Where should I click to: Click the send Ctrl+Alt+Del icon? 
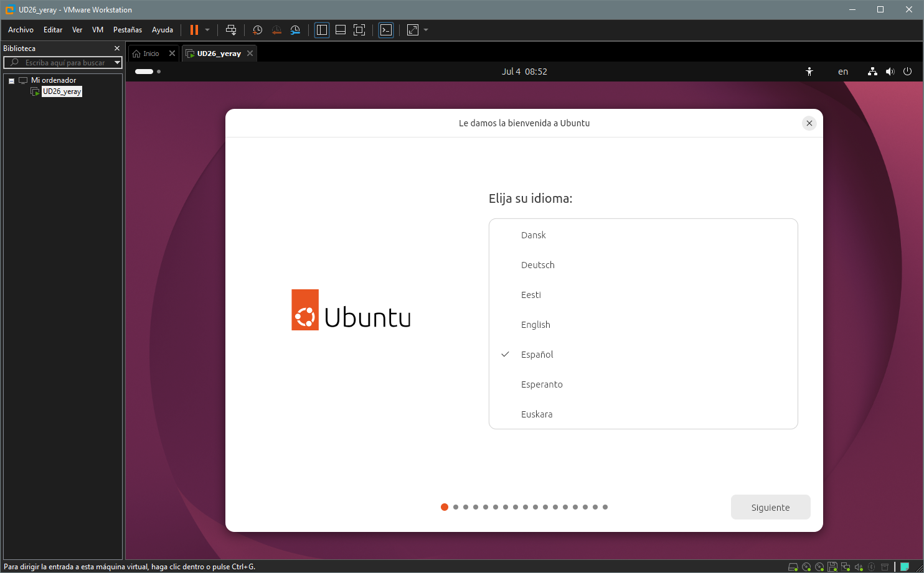[231, 30]
